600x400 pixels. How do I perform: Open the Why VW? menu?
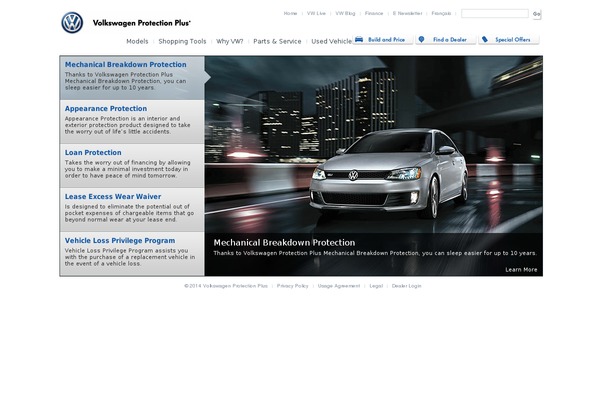pyautogui.click(x=230, y=41)
